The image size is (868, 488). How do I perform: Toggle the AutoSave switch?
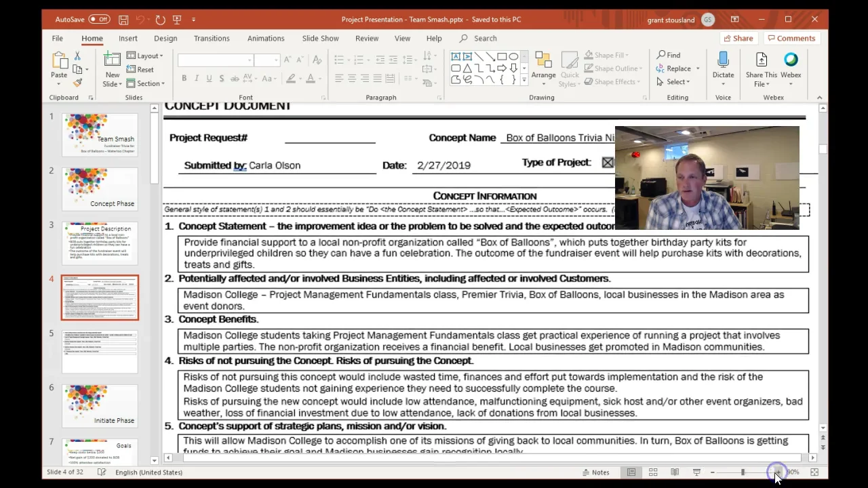(99, 20)
